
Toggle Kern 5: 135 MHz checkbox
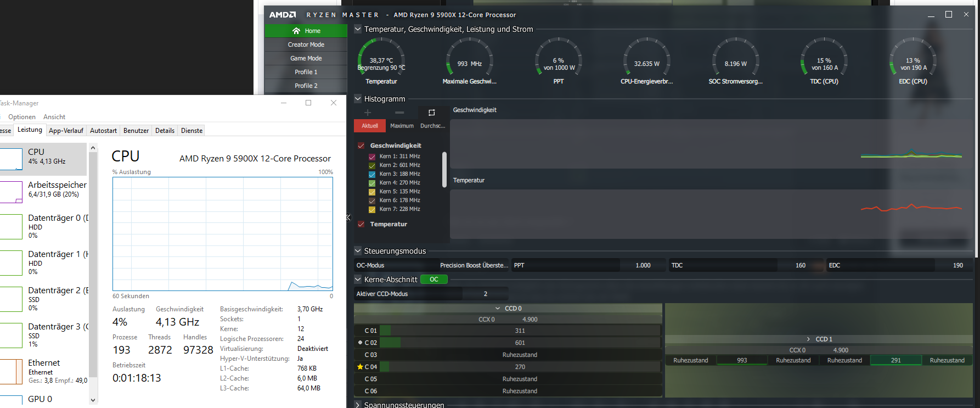372,192
